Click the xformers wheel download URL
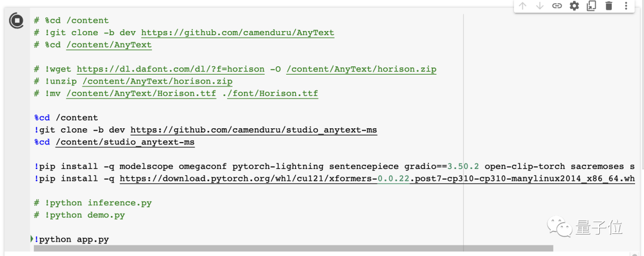 coord(377,178)
